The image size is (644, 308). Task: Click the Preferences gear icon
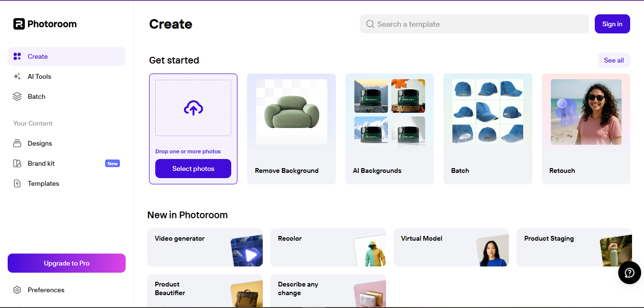tap(17, 290)
